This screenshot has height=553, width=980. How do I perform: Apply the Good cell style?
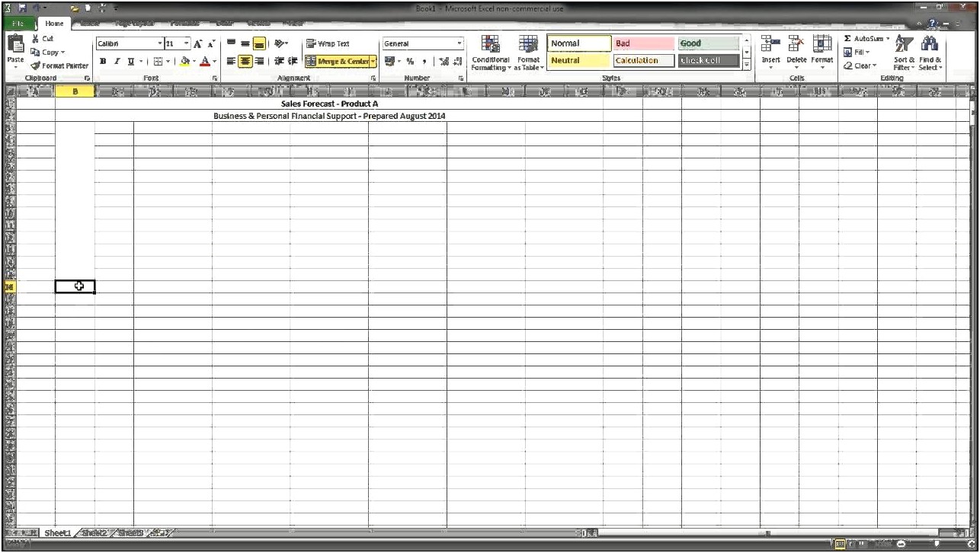coord(708,44)
